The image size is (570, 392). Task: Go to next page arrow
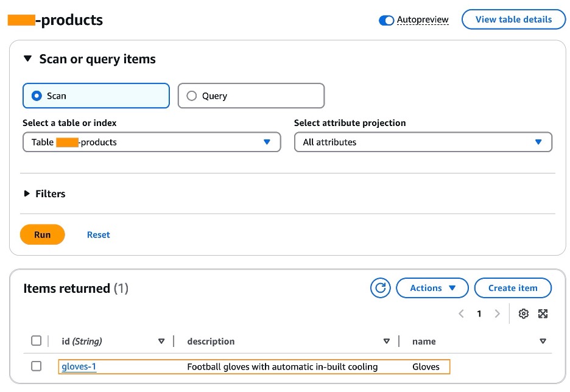click(498, 313)
